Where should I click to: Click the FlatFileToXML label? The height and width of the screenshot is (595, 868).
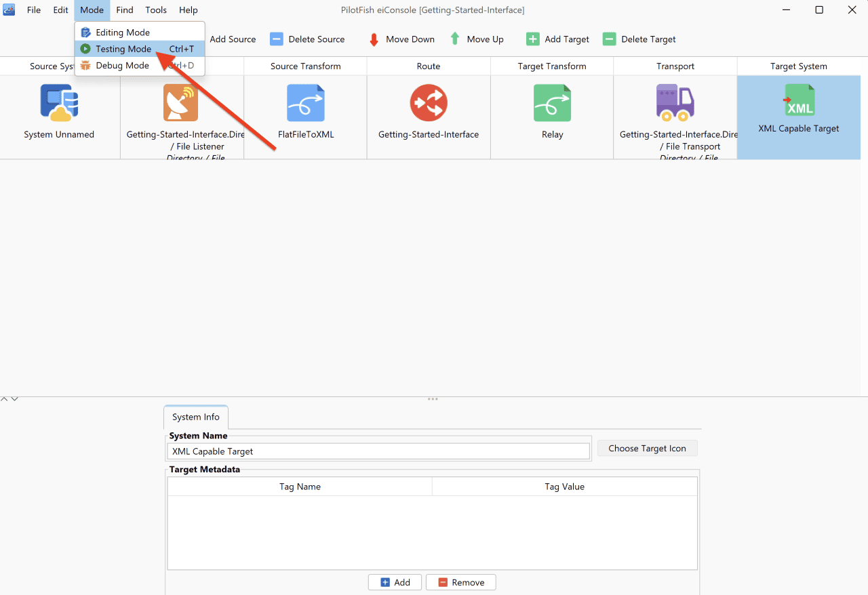tap(306, 134)
